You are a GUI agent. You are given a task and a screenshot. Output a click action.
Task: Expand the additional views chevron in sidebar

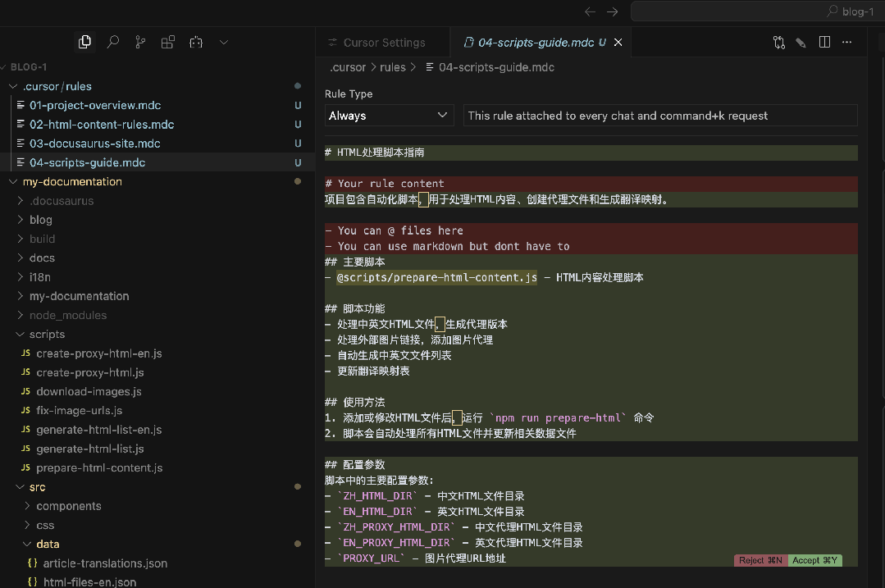click(223, 42)
